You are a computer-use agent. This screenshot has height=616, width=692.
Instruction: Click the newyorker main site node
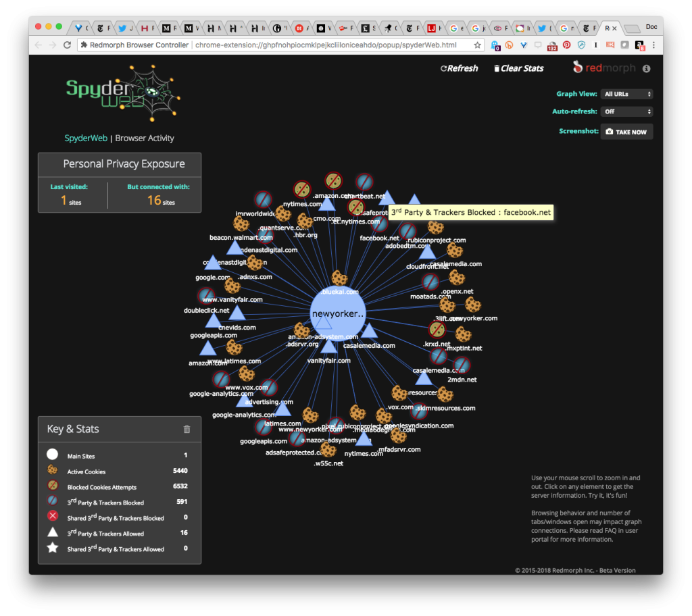[x=337, y=313]
